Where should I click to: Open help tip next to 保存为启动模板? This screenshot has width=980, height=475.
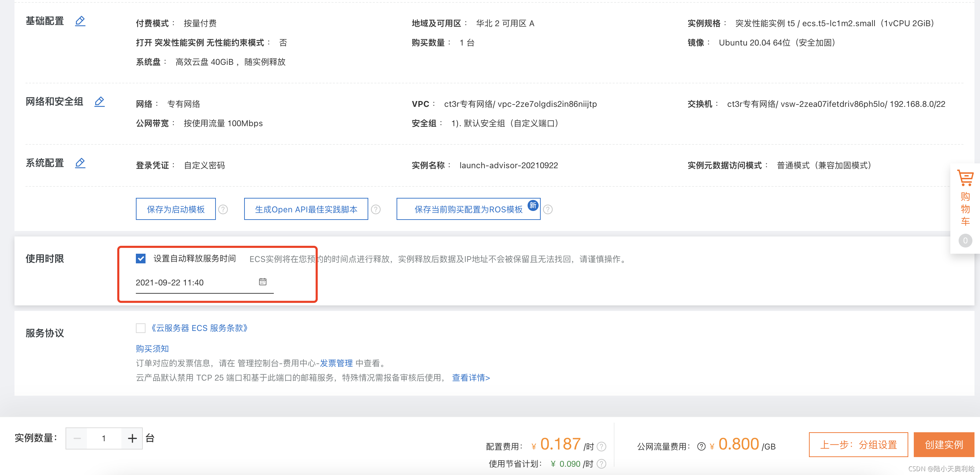[223, 209]
